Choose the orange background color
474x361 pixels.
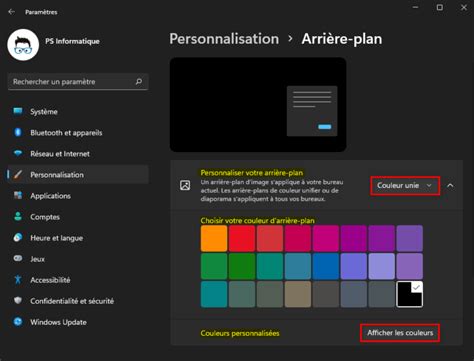tap(214, 238)
